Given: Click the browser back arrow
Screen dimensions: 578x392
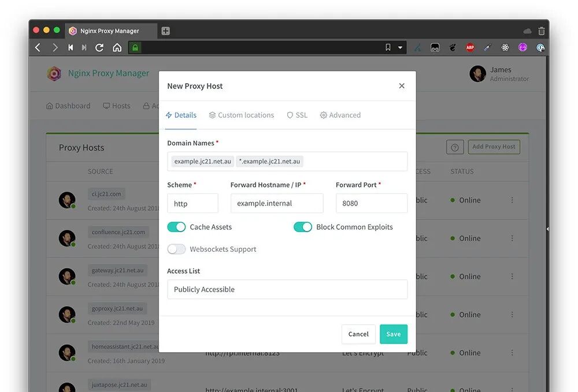Looking at the screenshot, I should (38, 47).
